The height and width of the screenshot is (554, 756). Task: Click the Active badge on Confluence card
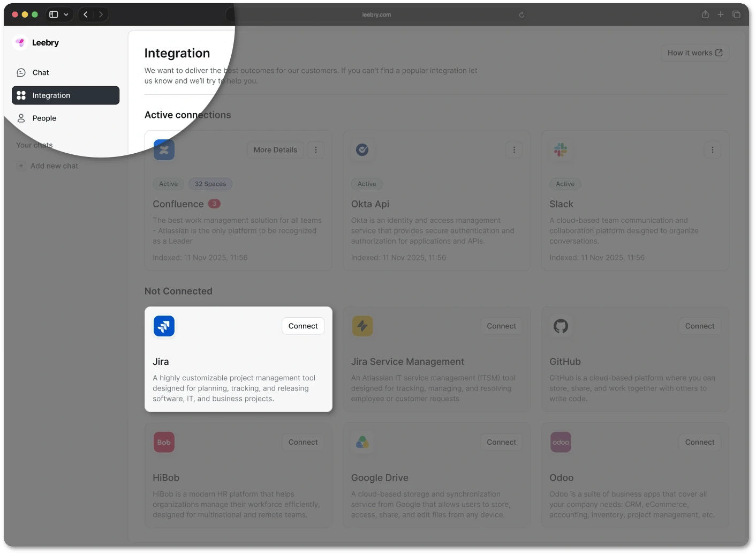(169, 184)
